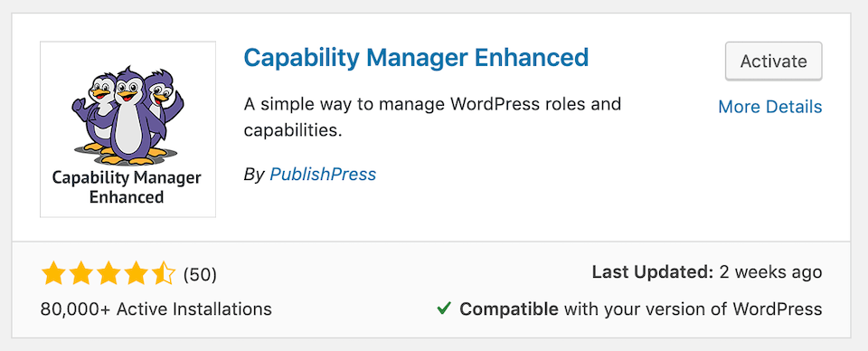The width and height of the screenshot is (868, 351).
Task: Click the (50) ratings count
Action: pos(200,274)
